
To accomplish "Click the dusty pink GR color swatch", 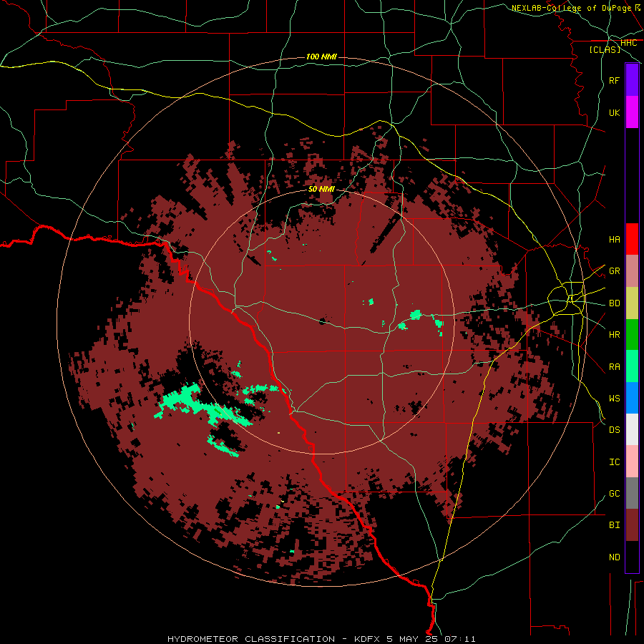I will 632,271.
